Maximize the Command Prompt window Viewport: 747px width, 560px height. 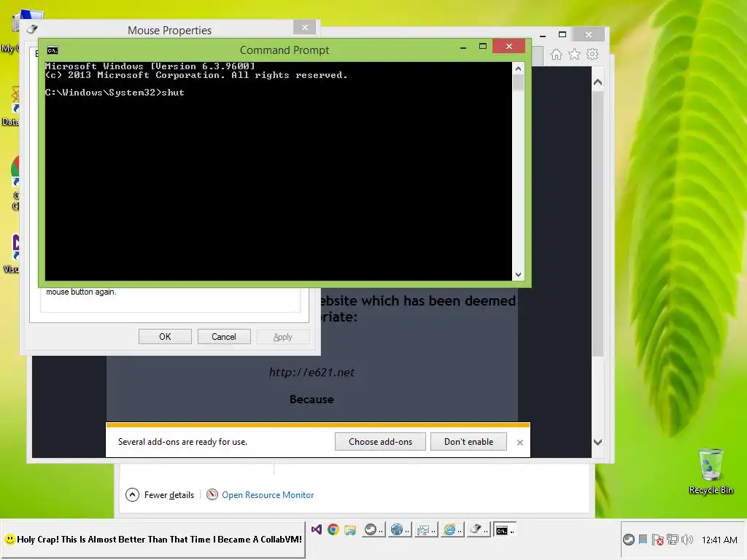coord(483,46)
